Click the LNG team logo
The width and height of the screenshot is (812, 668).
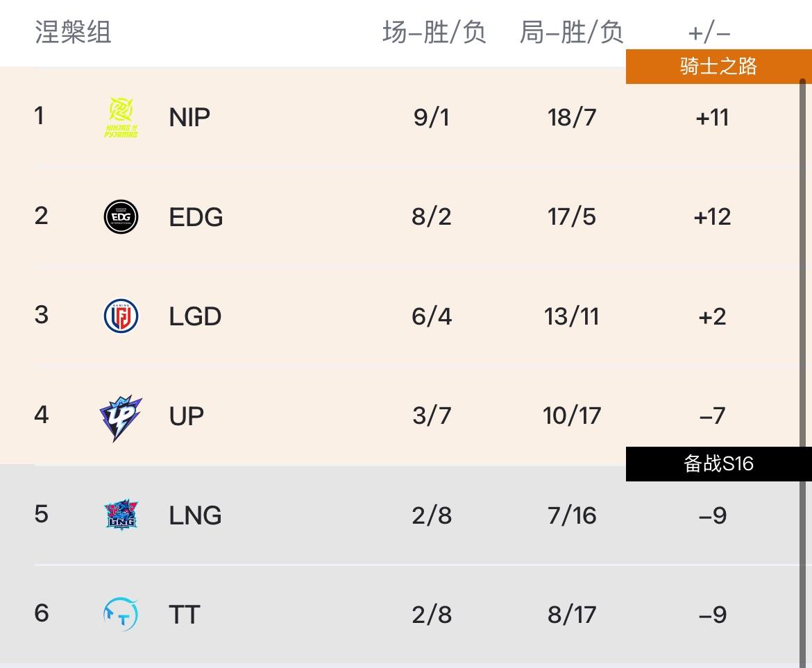[x=121, y=515]
